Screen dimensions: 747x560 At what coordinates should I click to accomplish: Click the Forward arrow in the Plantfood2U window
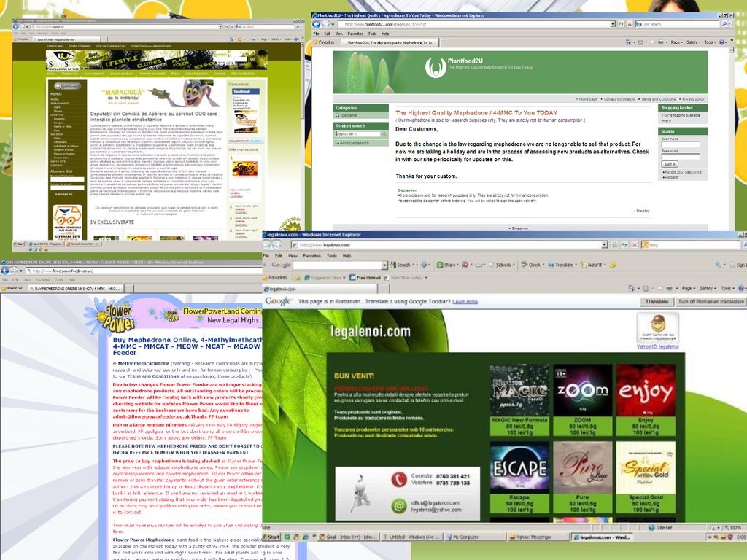[x=326, y=24]
